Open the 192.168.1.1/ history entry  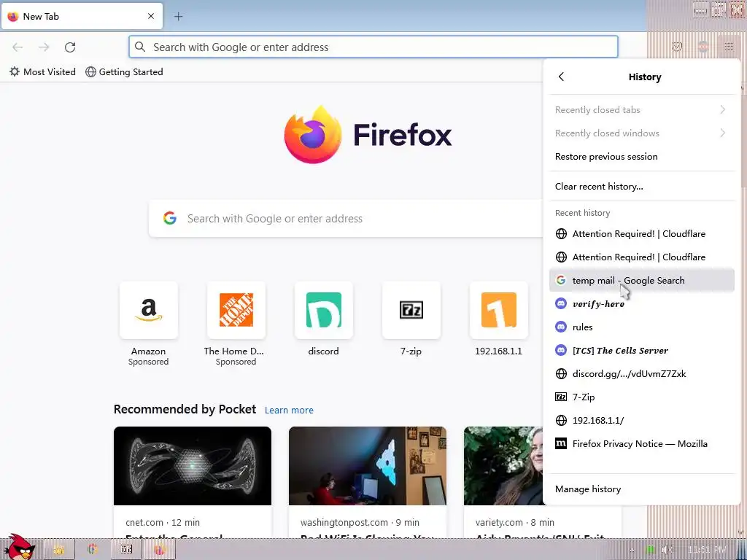pyautogui.click(x=641, y=421)
